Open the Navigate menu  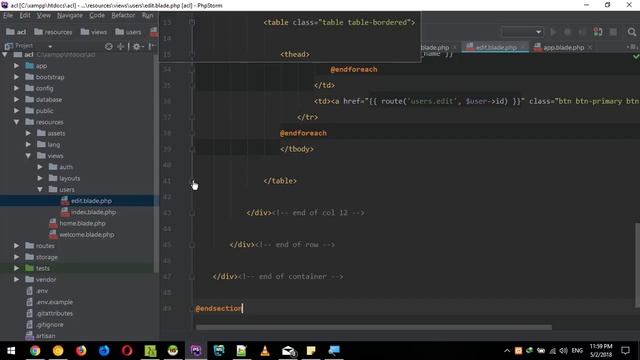click(70, 16)
